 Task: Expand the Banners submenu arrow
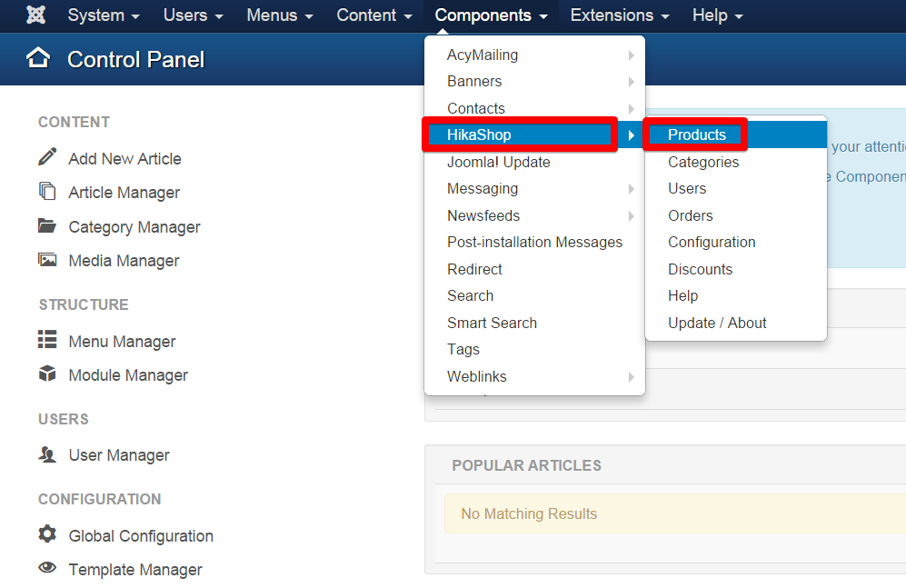click(x=631, y=82)
